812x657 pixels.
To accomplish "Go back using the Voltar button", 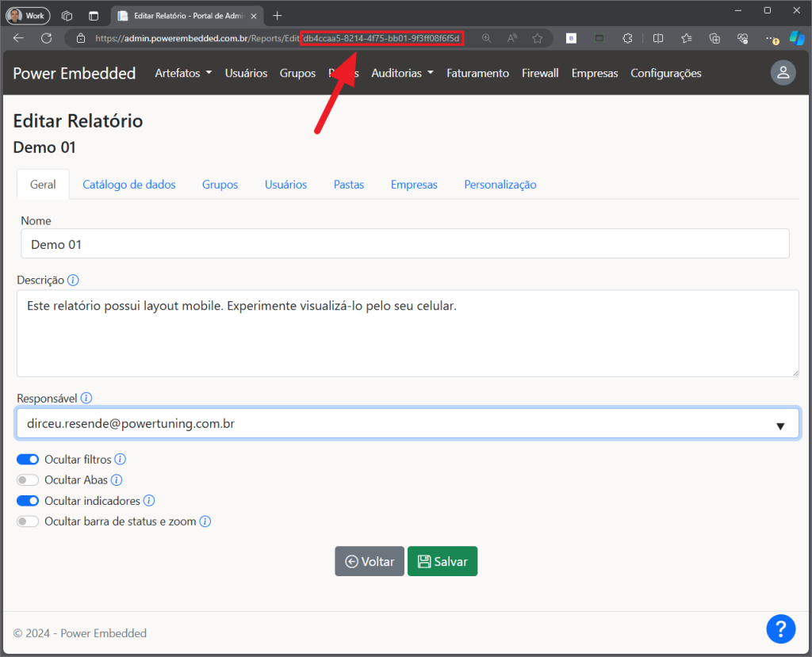I will (x=370, y=561).
